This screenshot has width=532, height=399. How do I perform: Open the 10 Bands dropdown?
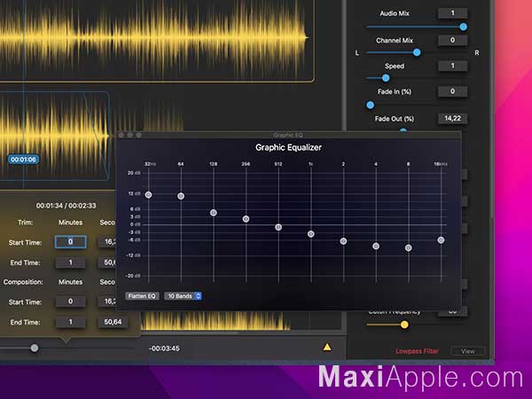tap(184, 296)
